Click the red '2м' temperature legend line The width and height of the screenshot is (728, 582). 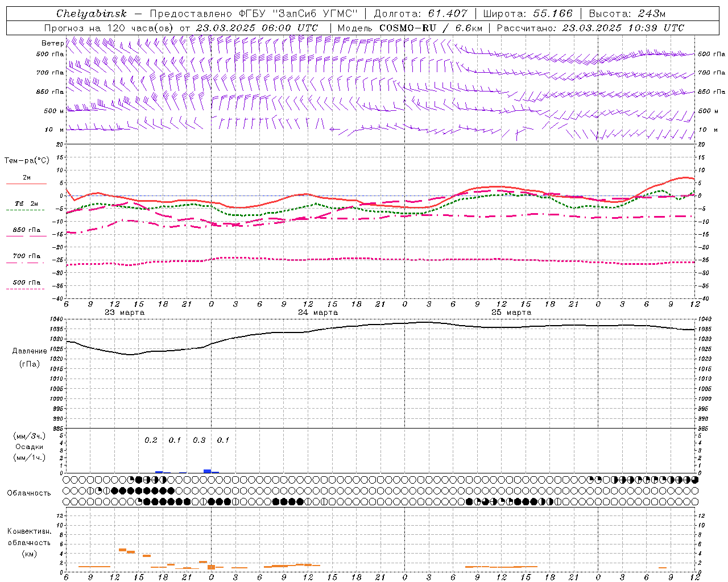click(x=26, y=184)
